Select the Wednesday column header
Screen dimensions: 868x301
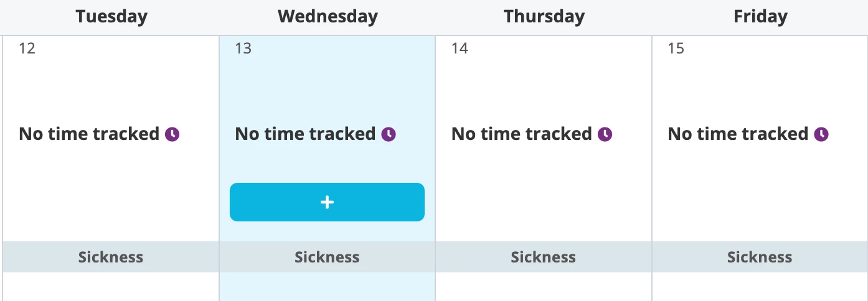[x=328, y=17]
